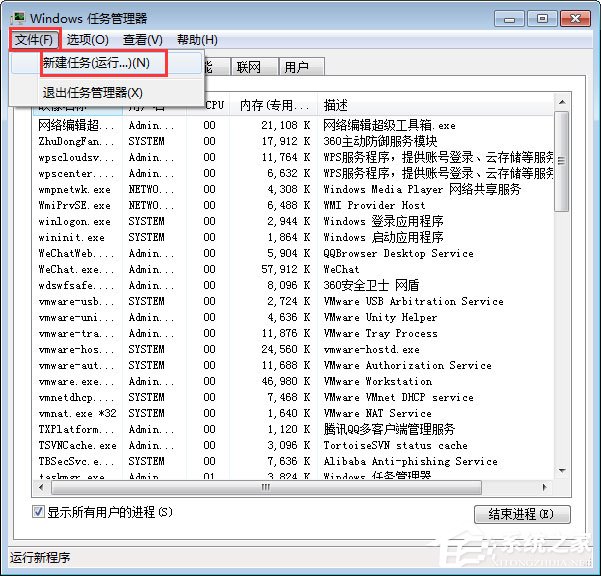Choose 退出任务管理器(X) from the menu

(x=107, y=92)
